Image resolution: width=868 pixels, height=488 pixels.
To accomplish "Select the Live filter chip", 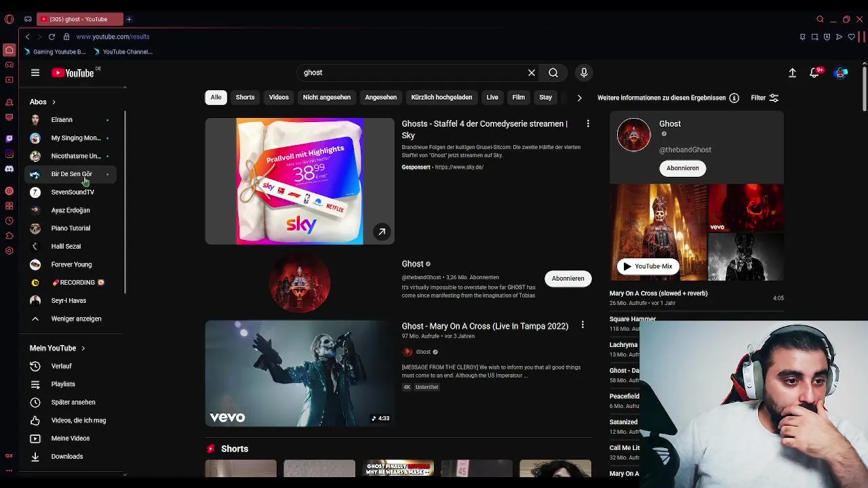I will click(492, 98).
